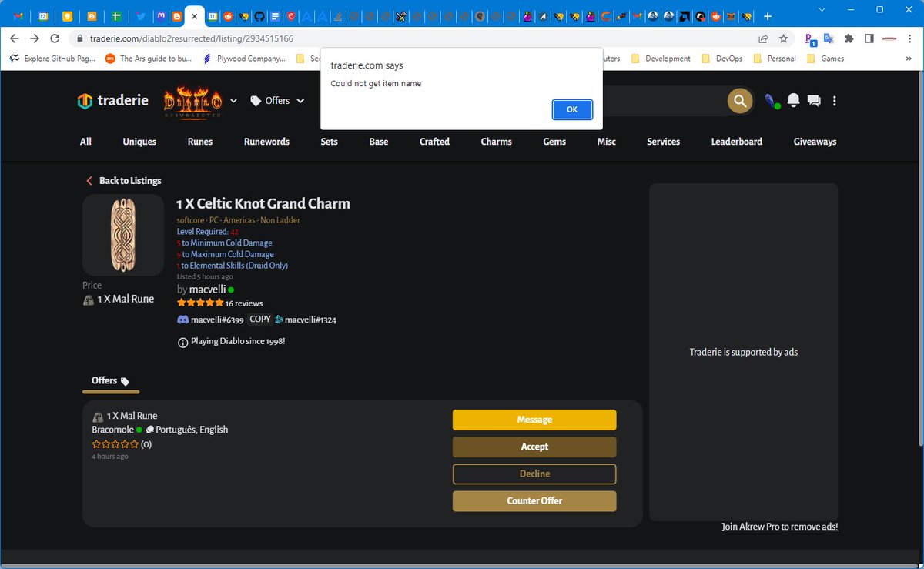Image resolution: width=924 pixels, height=569 pixels.
Task: Open the Charms category
Action: click(x=496, y=142)
